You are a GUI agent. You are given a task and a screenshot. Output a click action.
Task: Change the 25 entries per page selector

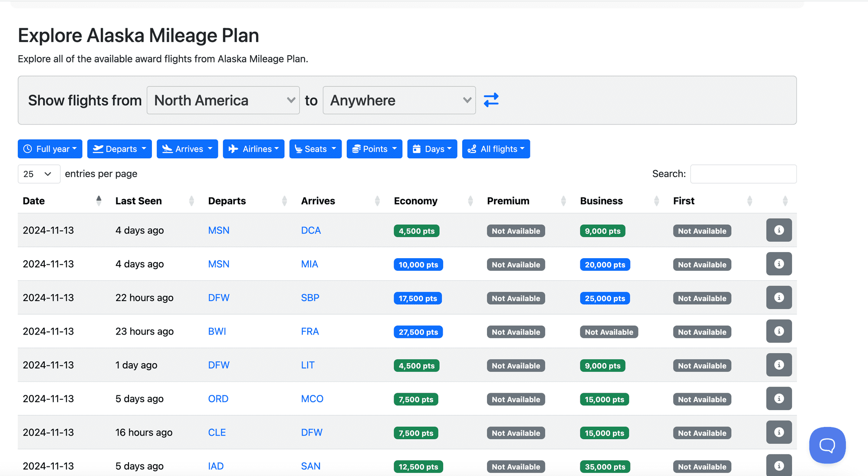click(x=39, y=174)
